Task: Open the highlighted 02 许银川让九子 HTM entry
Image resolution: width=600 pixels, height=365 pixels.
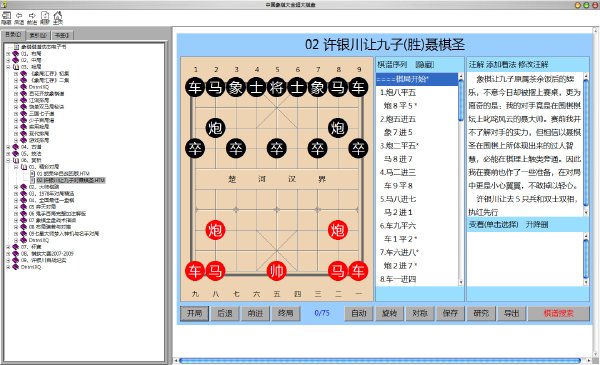Action: [x=71, y=180]
